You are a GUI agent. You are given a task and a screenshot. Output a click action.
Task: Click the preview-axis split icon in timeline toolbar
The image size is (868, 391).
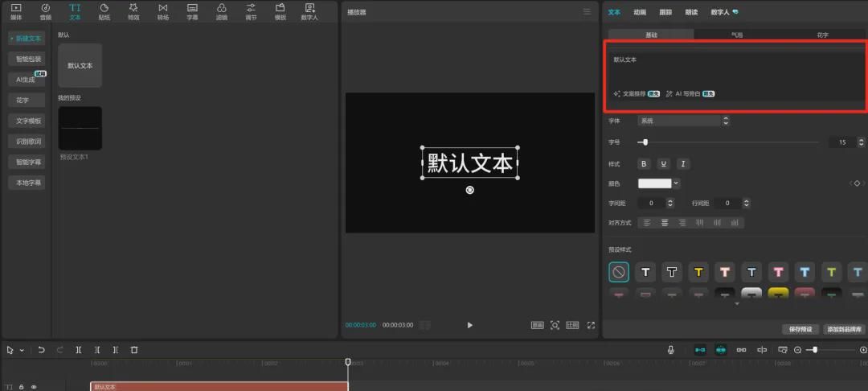tap(762, 350)
